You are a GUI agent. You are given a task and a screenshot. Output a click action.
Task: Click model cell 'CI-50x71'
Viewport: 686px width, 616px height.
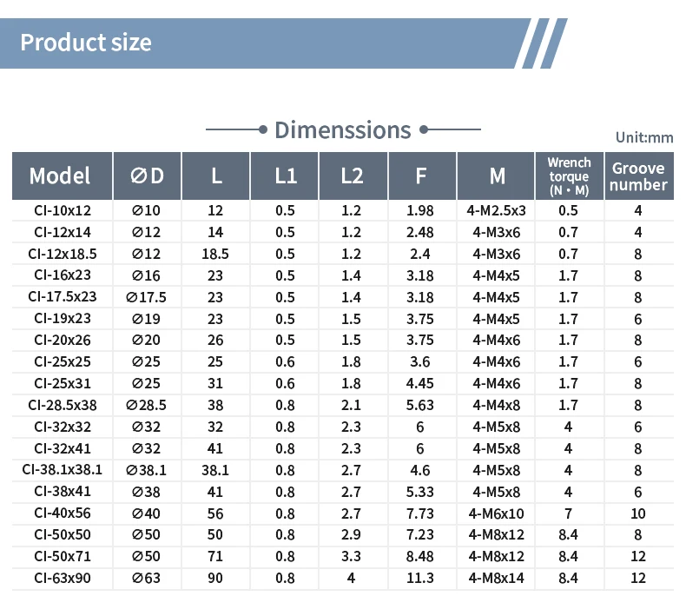63,556
